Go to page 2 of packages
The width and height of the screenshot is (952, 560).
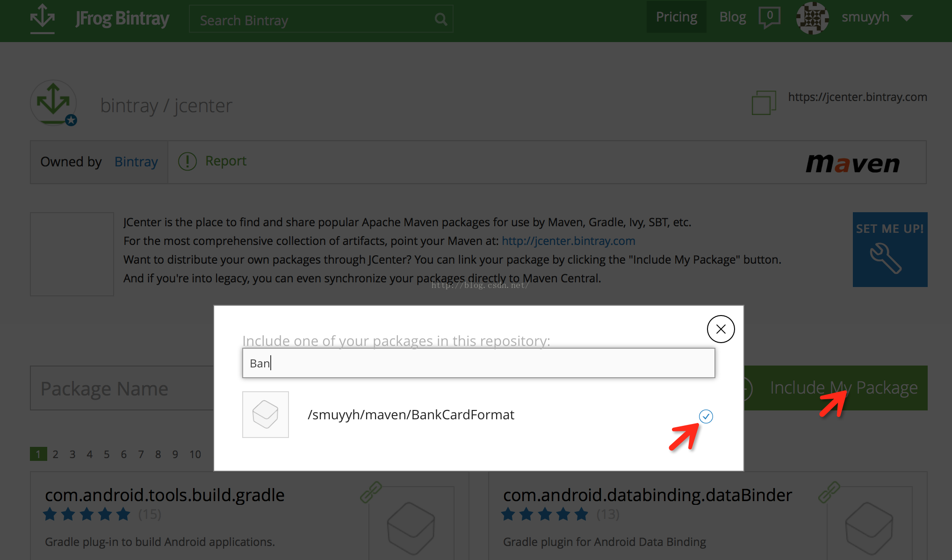click(x=56, y=454)
